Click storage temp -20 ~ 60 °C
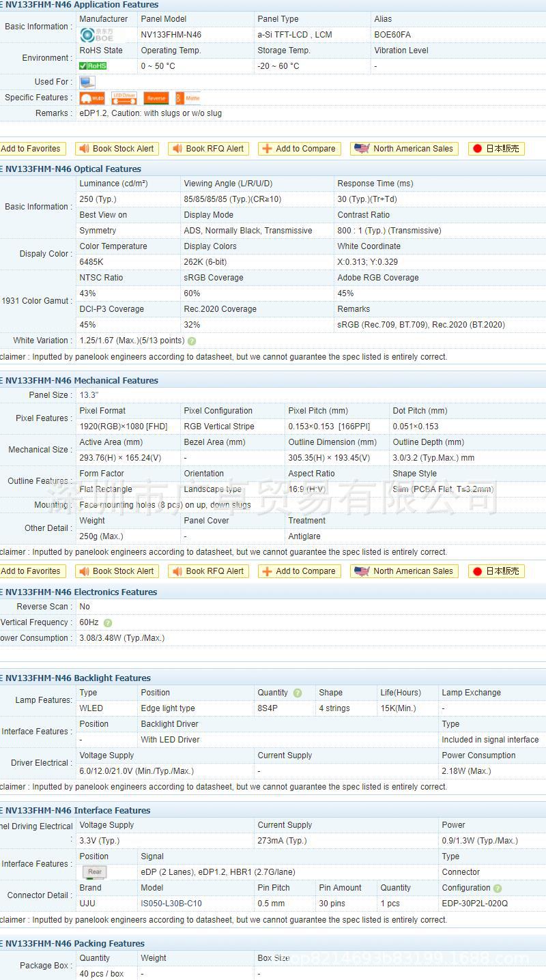Image resolution: width=546 pixels, height=980 pixels. tap(278, 66)
